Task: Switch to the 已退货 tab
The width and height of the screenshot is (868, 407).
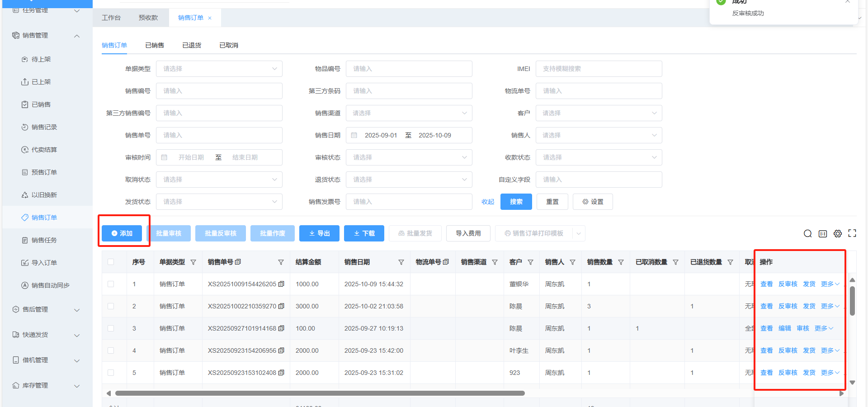Action: (192, 45)
